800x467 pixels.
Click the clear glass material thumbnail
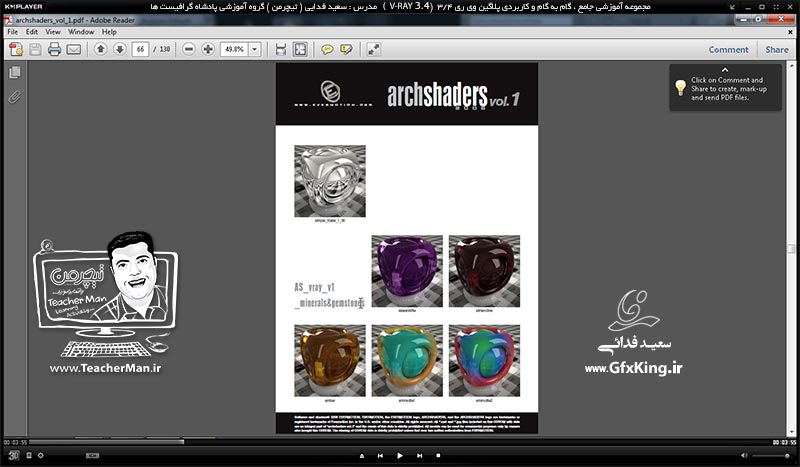[330, 181]
